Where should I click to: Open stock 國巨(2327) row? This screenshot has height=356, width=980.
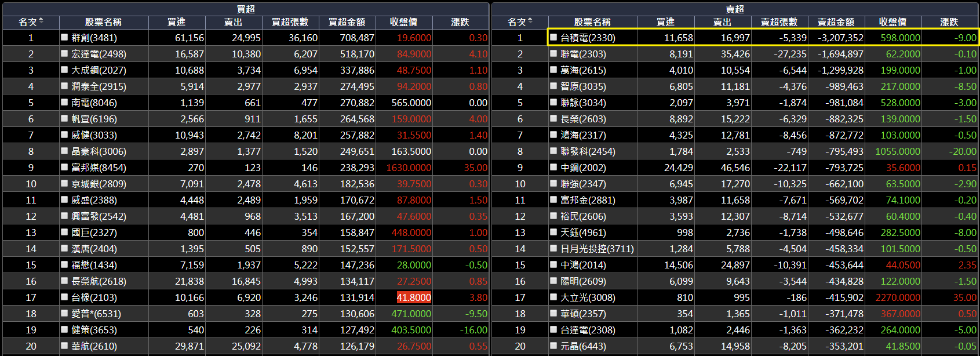point(246,232)
